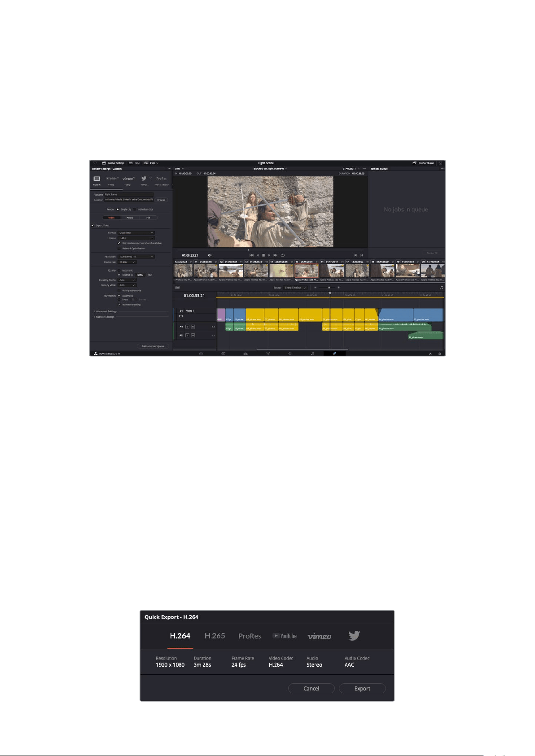
Task: Open Render Settings panel options menu
Action: click(169, 169)
